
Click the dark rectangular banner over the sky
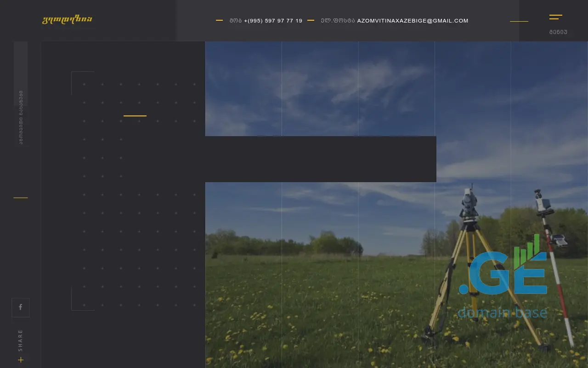321,159
